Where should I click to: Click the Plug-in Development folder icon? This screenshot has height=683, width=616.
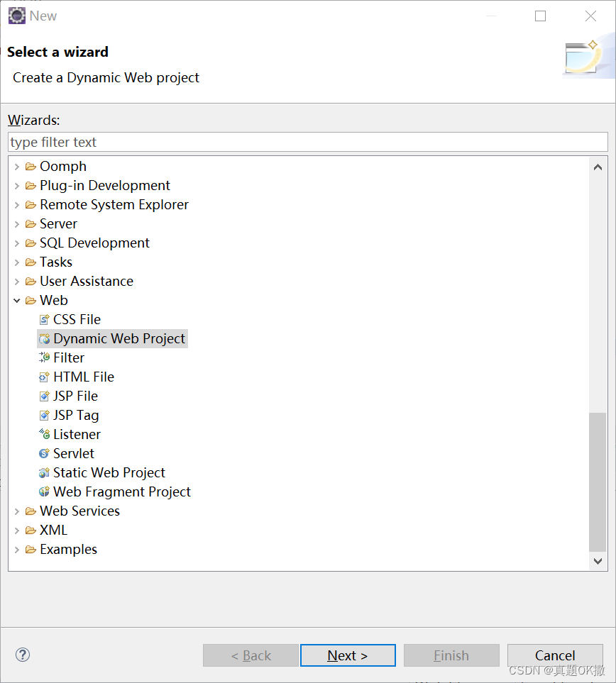[31, 186]
